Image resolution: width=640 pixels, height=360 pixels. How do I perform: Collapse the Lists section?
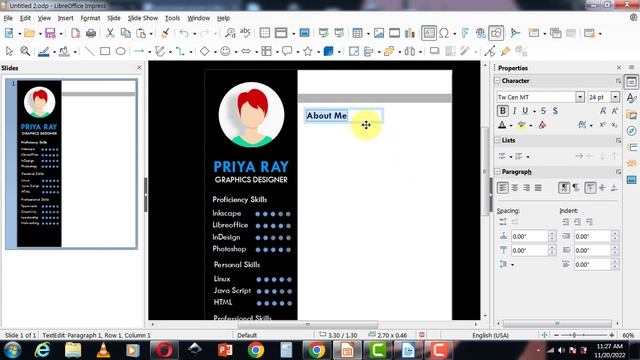coord(498,140)
